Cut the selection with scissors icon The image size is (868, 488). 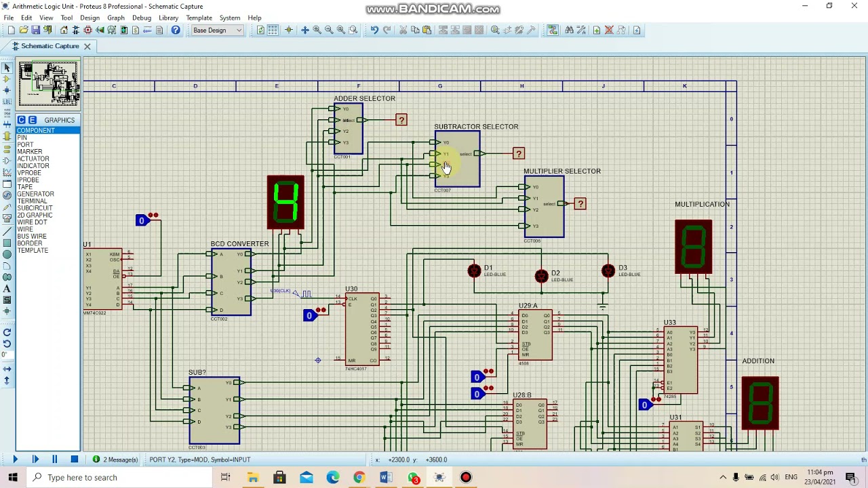pos(403,30)
